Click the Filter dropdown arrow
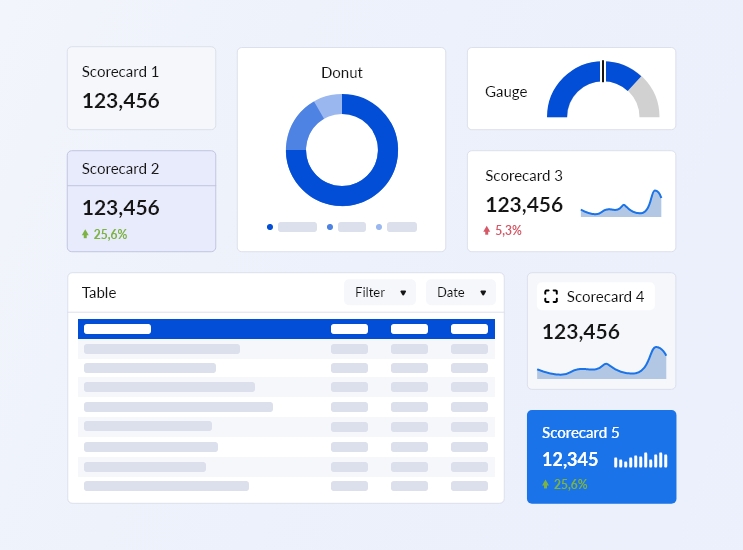This screenshot has width=743, height=550. point(403,293)
